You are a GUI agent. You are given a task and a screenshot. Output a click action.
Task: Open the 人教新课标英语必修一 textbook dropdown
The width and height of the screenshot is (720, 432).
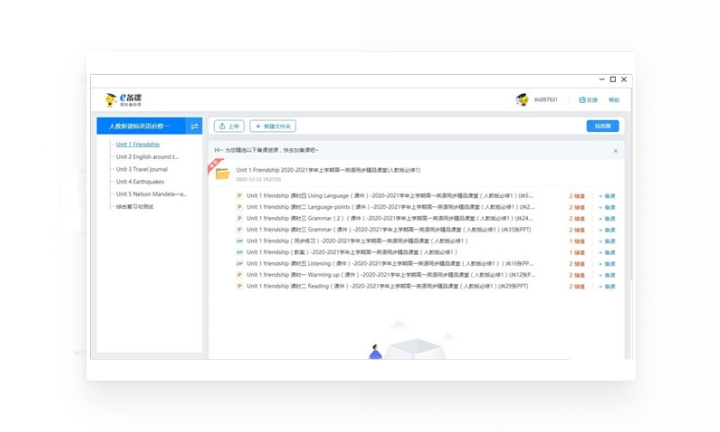[140, 126]
